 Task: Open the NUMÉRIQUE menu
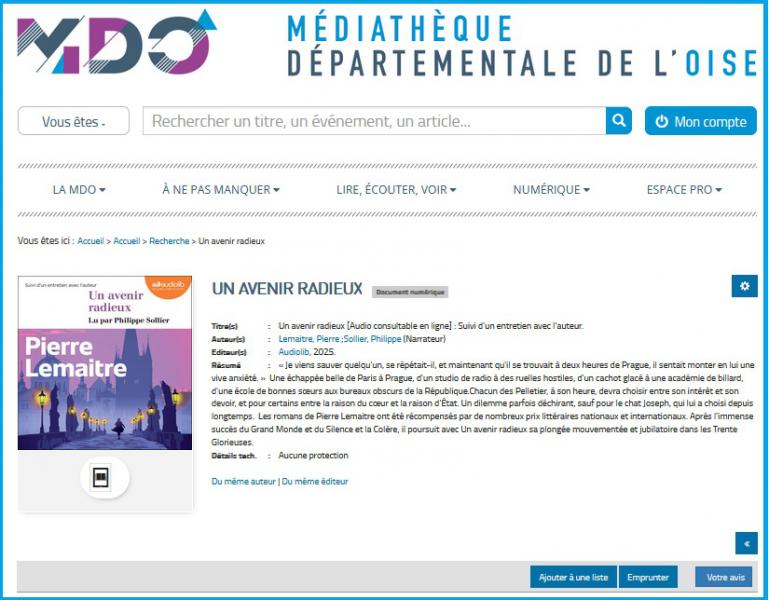tap(551, 189)
